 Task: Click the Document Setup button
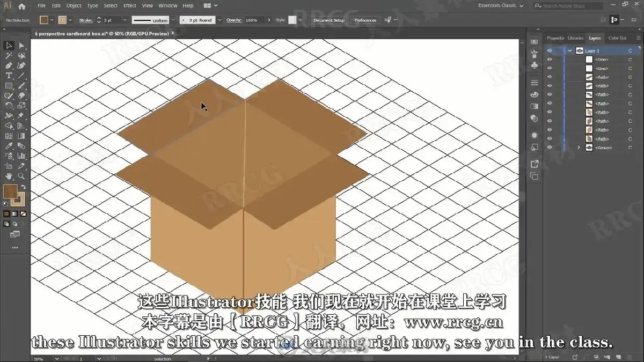(x=329, y=20)
